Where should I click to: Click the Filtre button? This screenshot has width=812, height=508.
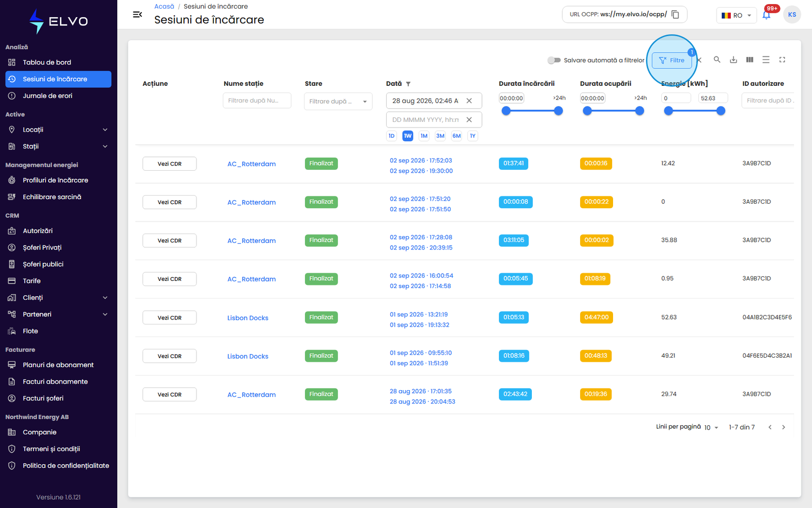671,60
